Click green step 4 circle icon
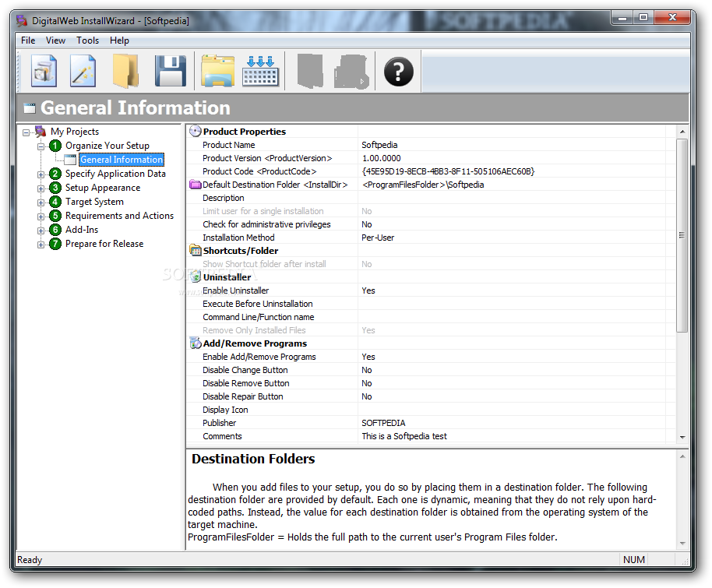 tap(55, 202)
